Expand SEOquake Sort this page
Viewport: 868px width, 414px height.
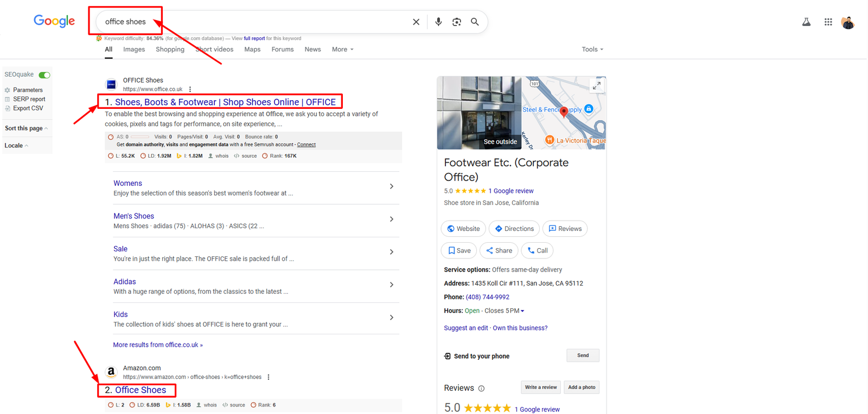coord(26,128)
